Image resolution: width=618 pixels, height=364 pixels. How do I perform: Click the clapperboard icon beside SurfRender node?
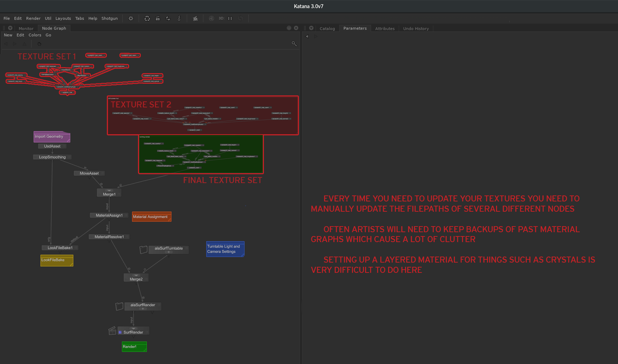[x=112, y=331]
